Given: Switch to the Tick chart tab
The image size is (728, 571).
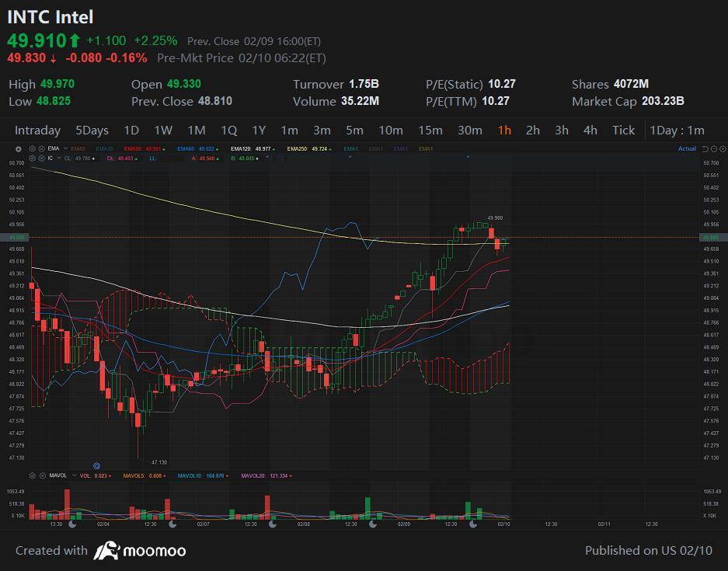Looking at the screenshot, I should pyautogui.click(x=623, y=131).
